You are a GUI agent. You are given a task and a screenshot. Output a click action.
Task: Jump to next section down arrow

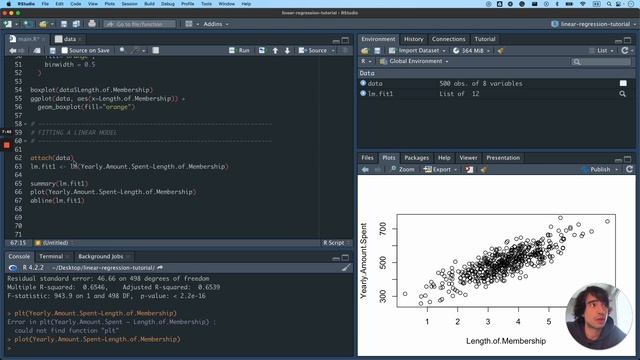[287, 51]
